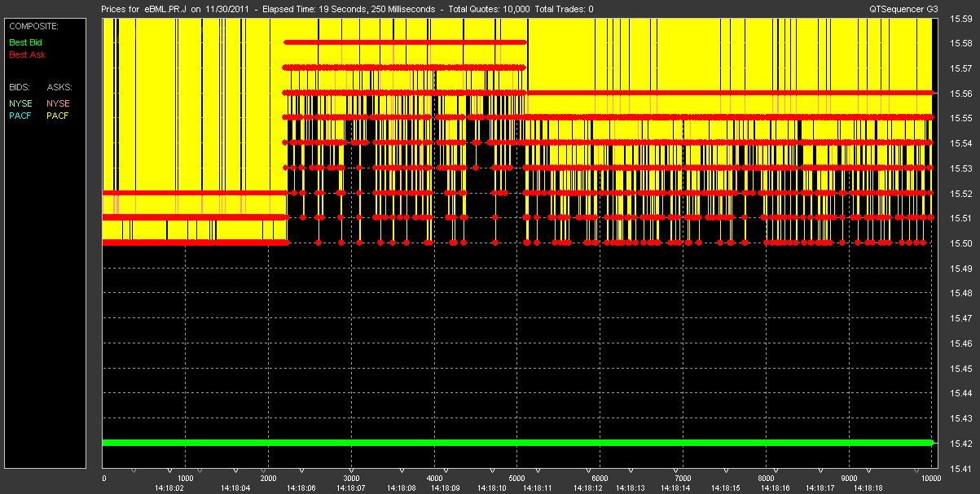
Task: Click the 2000 quote-count axis label
Action: coord(268,479)
